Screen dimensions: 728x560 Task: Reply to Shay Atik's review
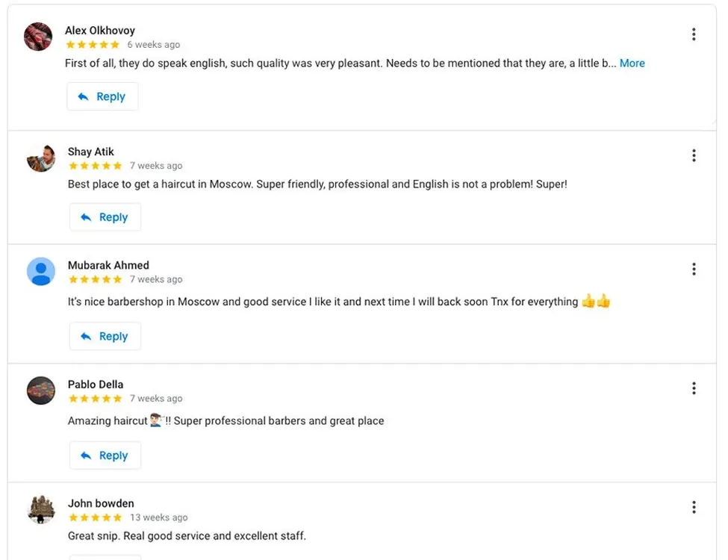coord(105,217)
